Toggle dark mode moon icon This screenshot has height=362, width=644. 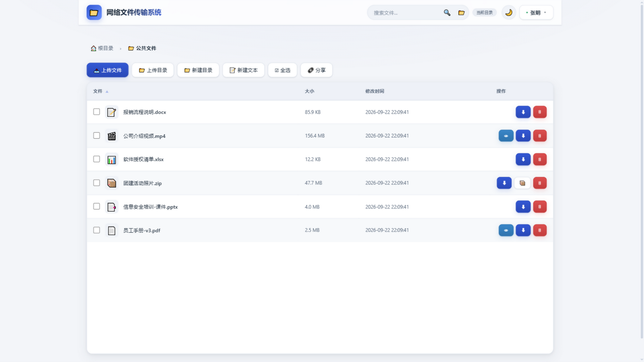509,12
